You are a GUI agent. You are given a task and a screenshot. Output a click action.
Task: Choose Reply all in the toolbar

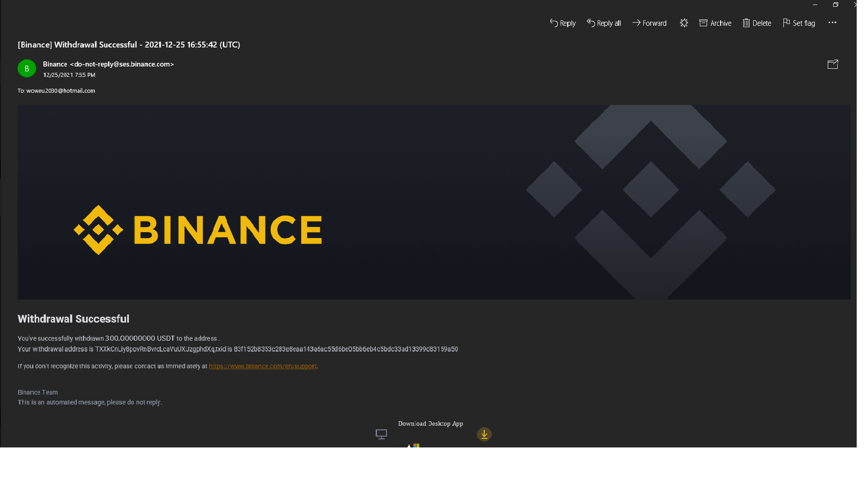[604, 23]
